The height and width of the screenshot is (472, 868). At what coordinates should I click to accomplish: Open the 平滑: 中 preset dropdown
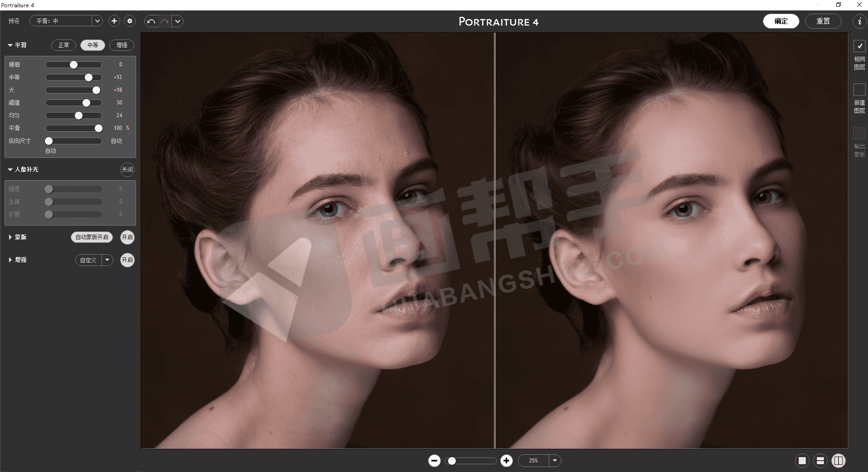[x=66, y=21]
